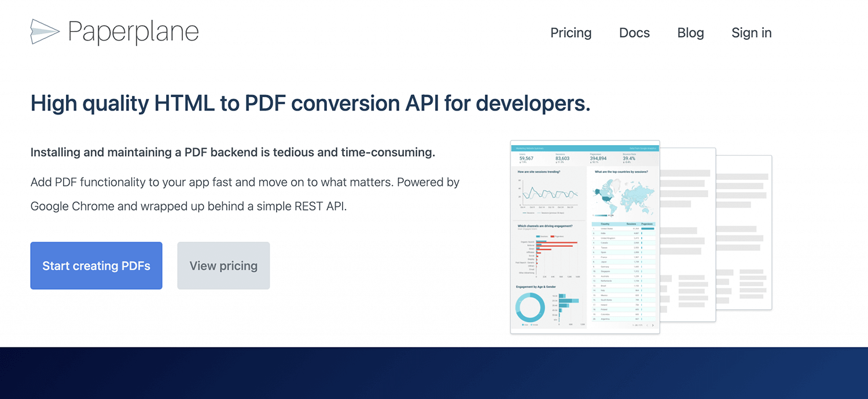The height and width of the screenshot is (399, 868).
Task: Open the Blog page from the navigation
Action: pyautogui.click(x=690, y=33)
